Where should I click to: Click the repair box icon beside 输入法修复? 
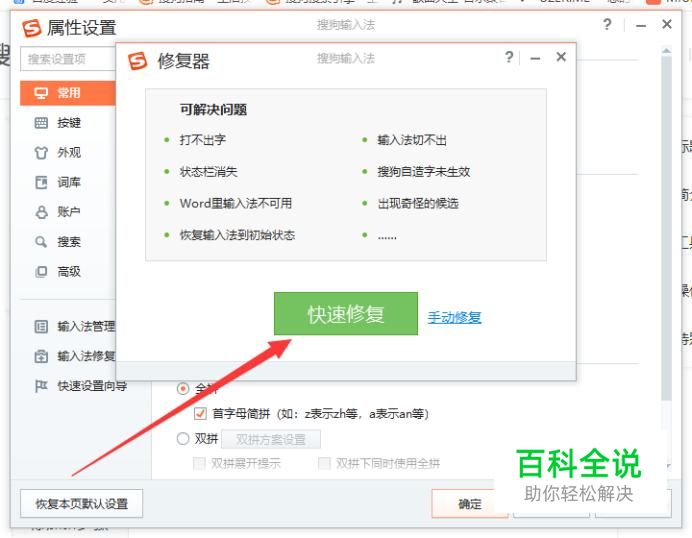tap(41, 356)
